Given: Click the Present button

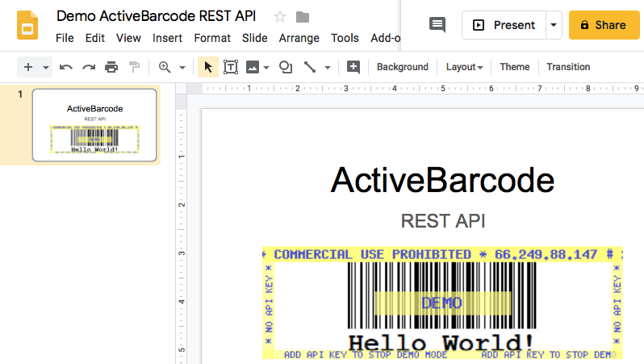Looking at the screenshot, I should 504,25.
